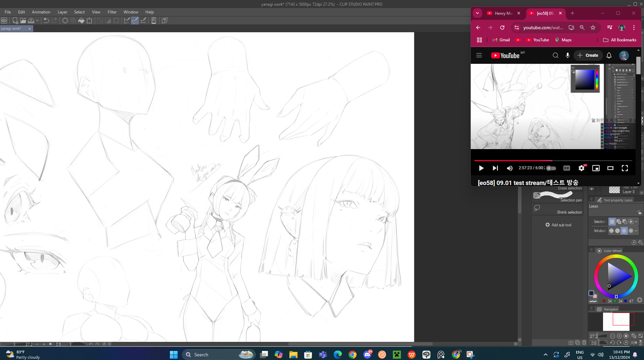Click the YouTube Create button
The image size is (644, 360).
[x=588, y=55]
